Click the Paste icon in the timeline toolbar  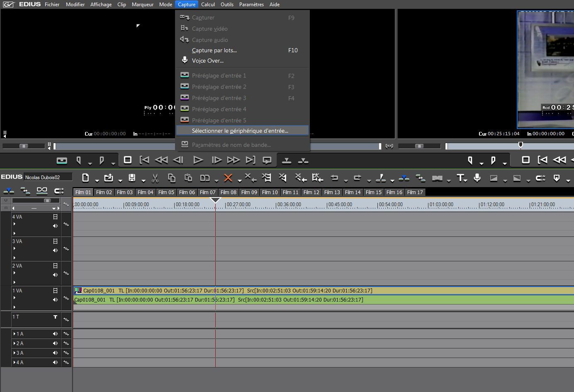pos(188,178)
